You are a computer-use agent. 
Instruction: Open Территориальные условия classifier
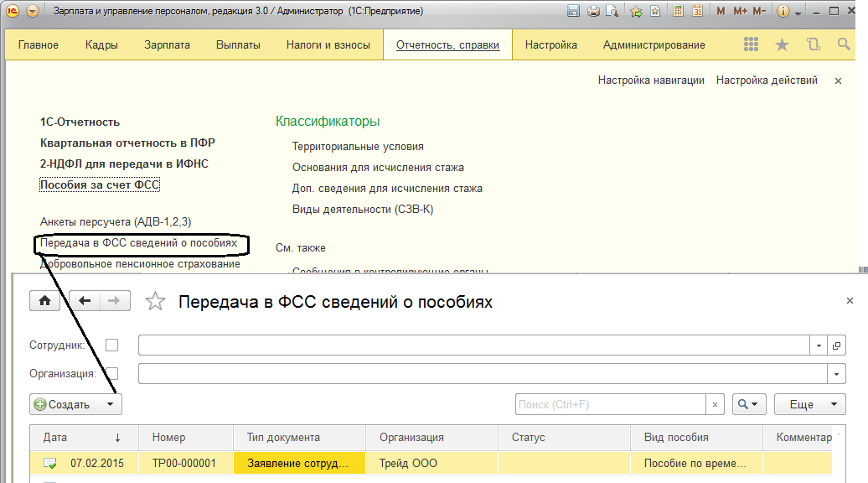(x=358, y=147)
